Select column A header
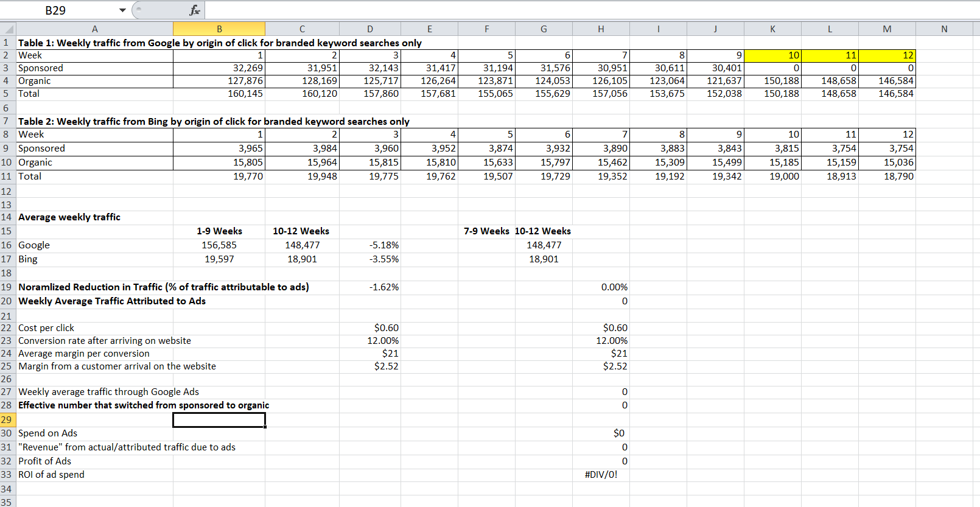Image resolution: width=980 pixels, height=507 pixels. (x=94, y=29)
